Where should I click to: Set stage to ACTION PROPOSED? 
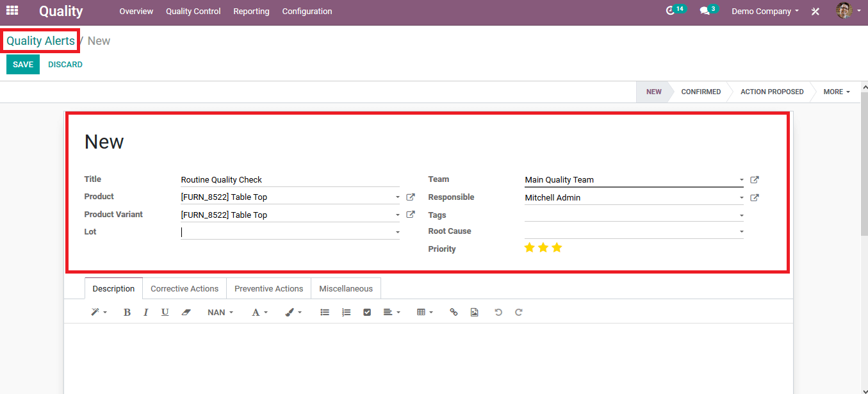click(x=772, y=92)
